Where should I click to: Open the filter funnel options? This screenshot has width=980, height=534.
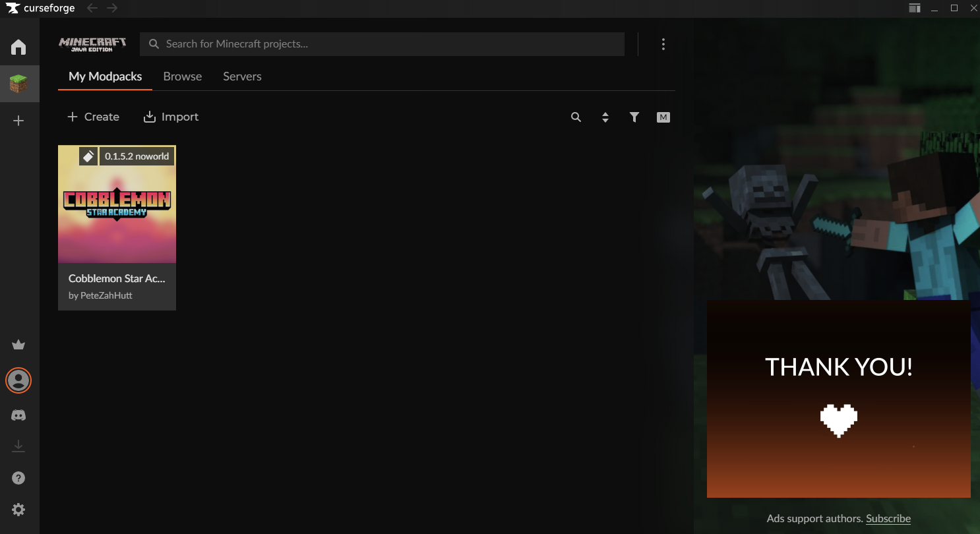point(634,117)
